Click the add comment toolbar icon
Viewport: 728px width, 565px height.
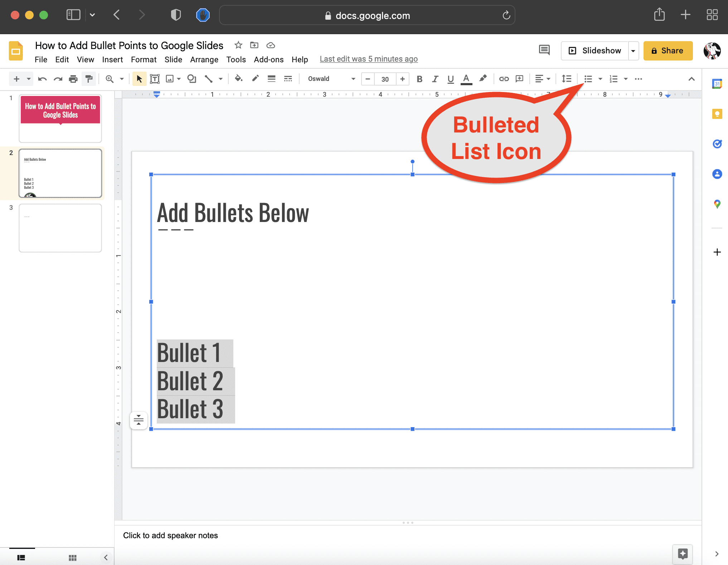519,79
